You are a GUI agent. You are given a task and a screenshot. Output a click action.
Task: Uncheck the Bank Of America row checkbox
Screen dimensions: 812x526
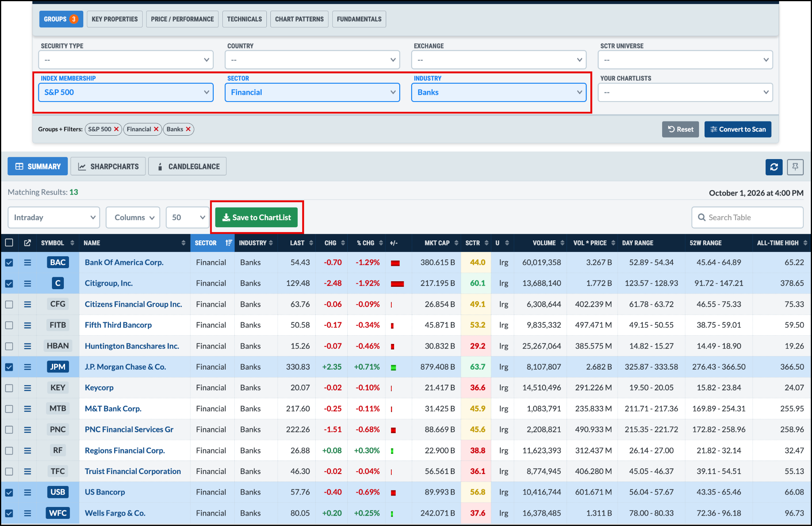[9, 263]
